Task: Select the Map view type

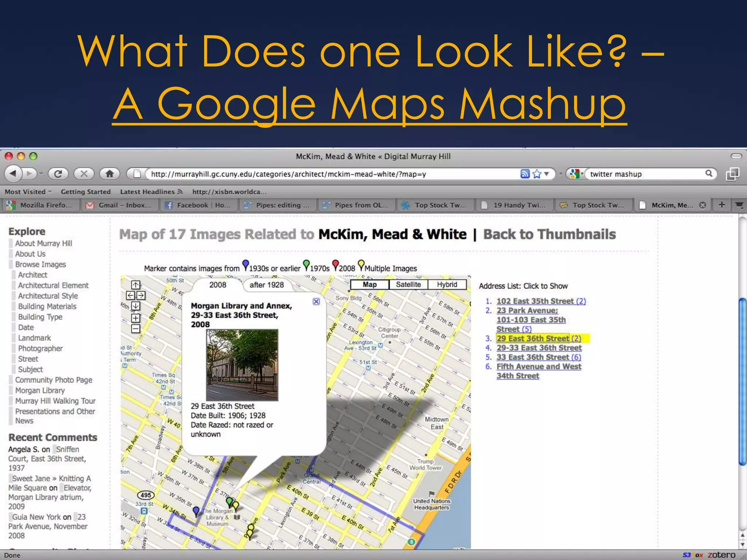Action: pos(369,284)
